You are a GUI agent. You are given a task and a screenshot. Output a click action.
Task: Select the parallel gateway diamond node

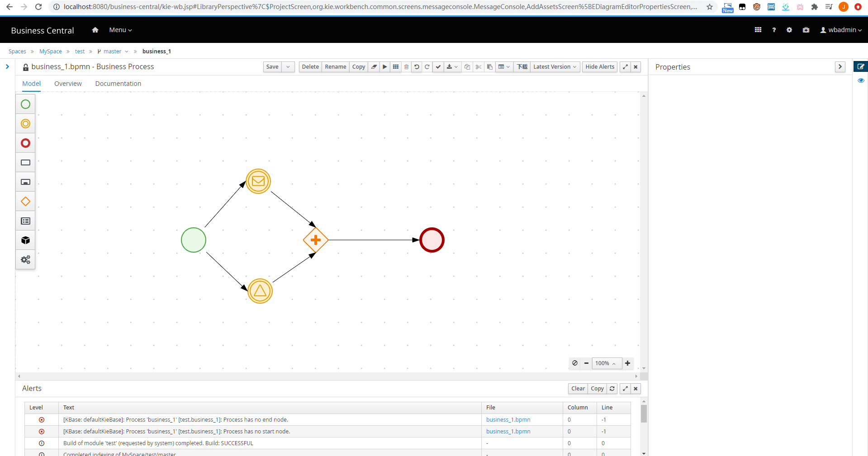316,240
